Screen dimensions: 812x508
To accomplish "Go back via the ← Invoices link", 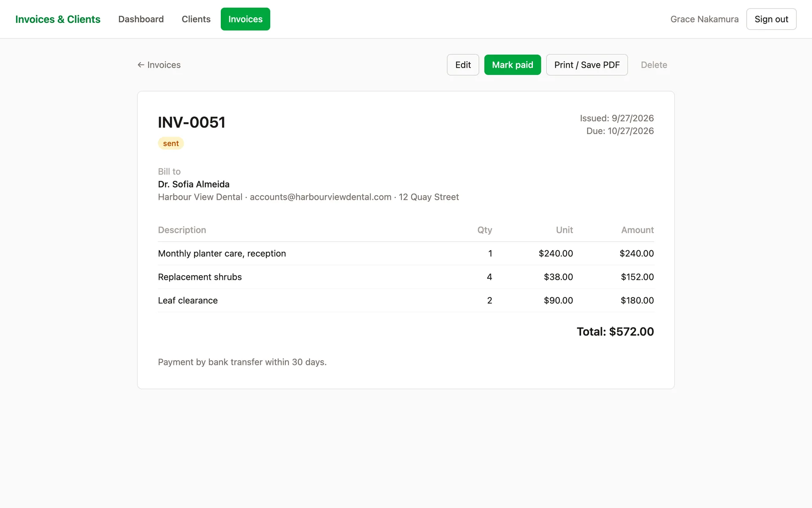I will (x=159, y=65).
